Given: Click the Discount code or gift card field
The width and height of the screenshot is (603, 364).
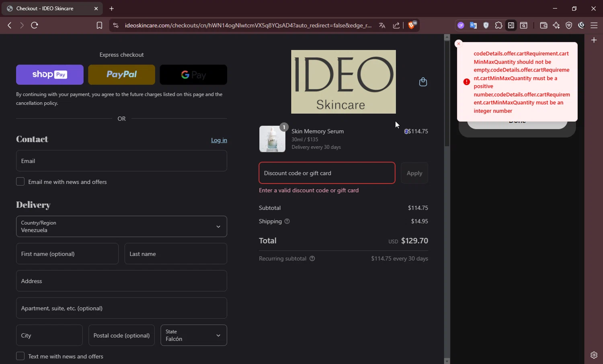Looking at the screenshot, I should (327, 173).
